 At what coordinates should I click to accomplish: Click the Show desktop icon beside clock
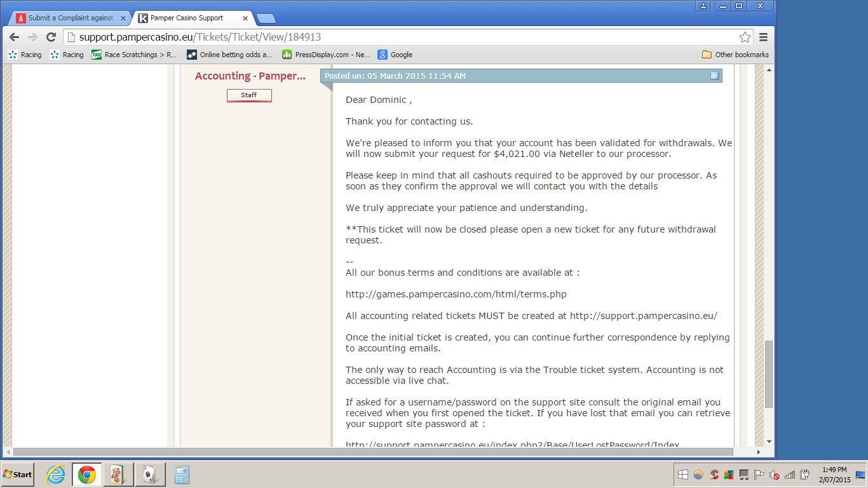click(x=860, y=475)
